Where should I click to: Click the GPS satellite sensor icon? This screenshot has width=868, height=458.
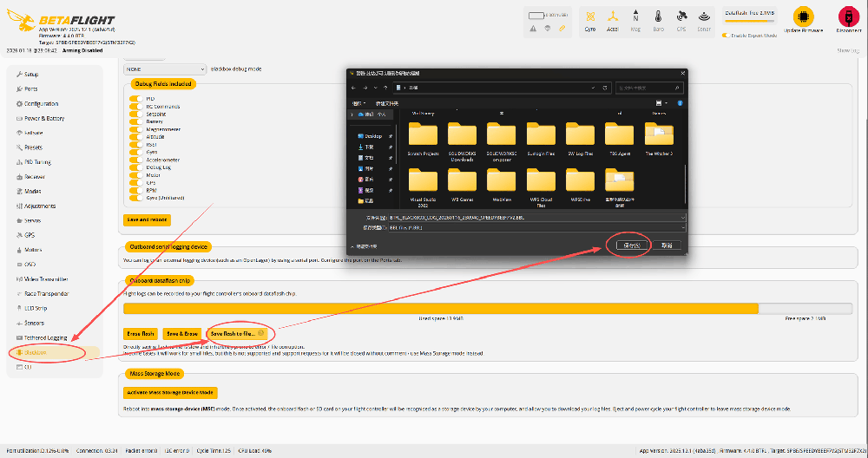point(681,16)
